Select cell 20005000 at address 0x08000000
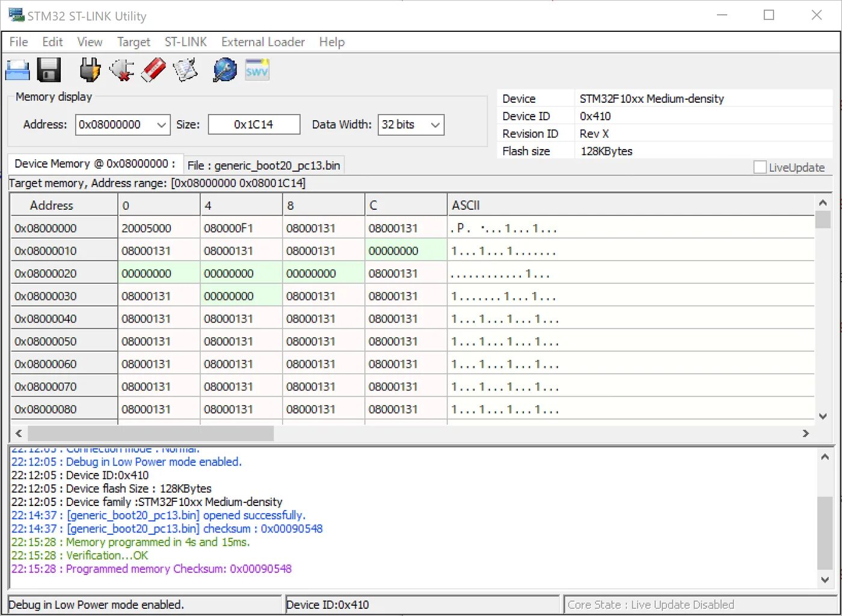This screenshot has width=842, height=616. (x=159, y=228)
